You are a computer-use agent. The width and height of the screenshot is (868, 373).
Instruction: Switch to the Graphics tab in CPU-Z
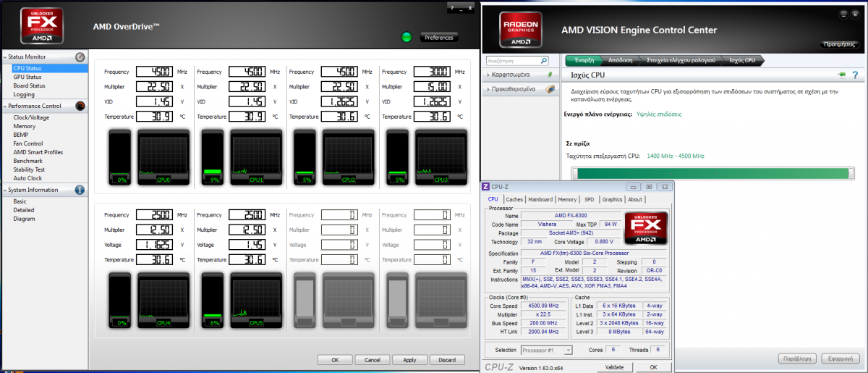[613, 199]
